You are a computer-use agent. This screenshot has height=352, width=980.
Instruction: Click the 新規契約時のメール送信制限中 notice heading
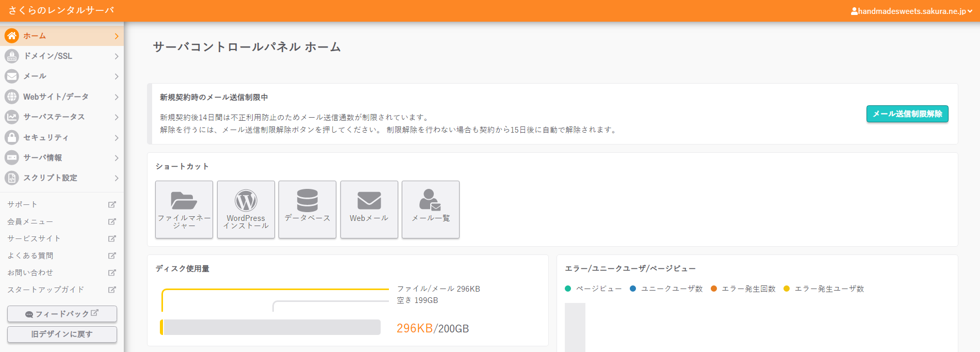pyautogui.click(x=214, y=97)
